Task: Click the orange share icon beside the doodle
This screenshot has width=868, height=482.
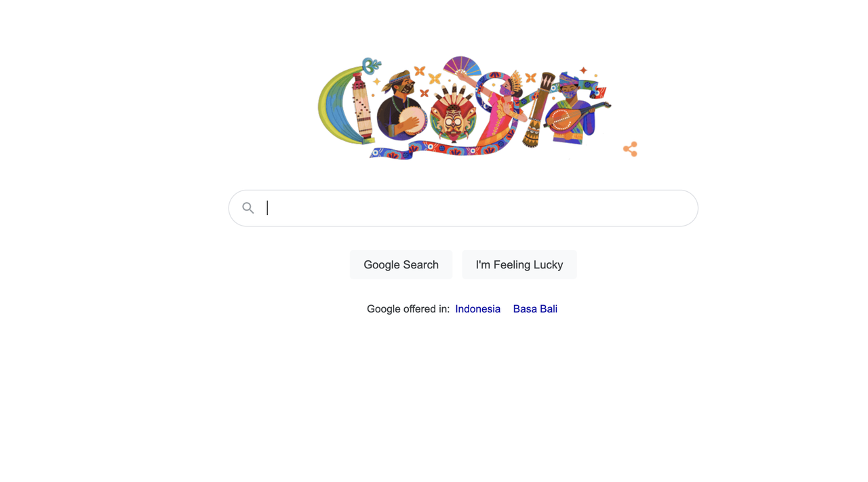Action: (630, 149)
